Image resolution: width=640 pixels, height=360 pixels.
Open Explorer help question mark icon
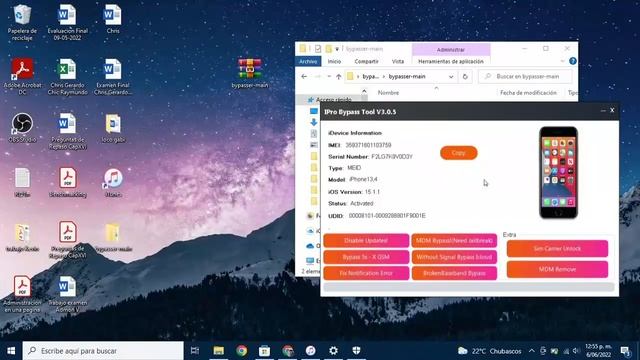pos(573,61)
